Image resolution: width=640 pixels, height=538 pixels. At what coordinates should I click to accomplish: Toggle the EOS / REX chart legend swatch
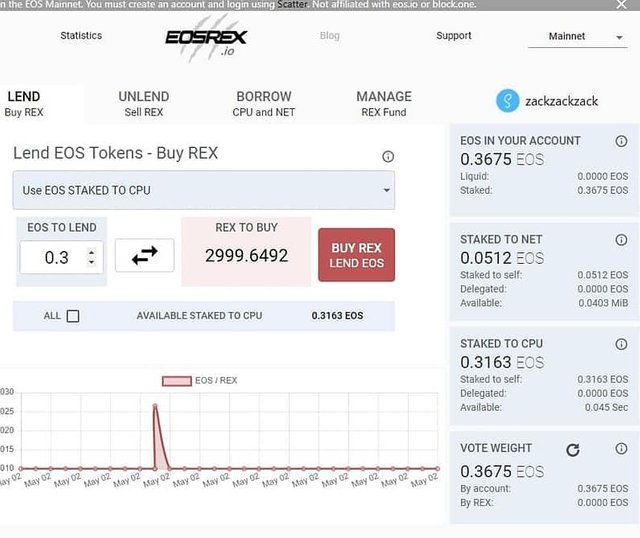pyautogui.click(x=177, y=381)
